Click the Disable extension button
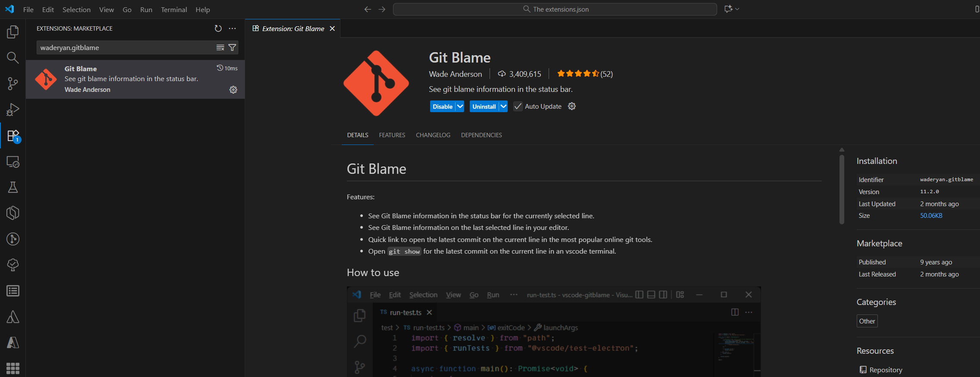980x377 pixels. [443, 107]
